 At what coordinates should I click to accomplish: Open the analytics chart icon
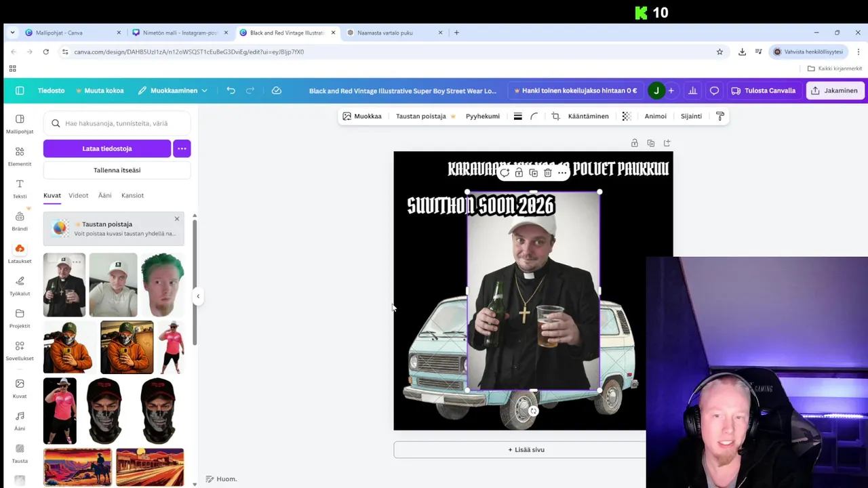pyautogui.click(x=692, y=90)
